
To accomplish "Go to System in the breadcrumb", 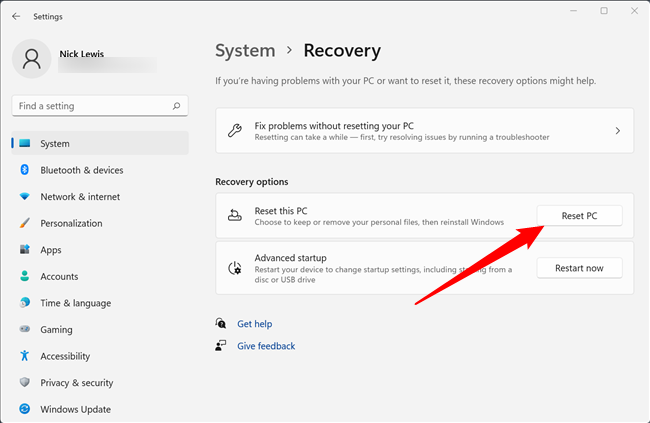I will tap(245, 51).
